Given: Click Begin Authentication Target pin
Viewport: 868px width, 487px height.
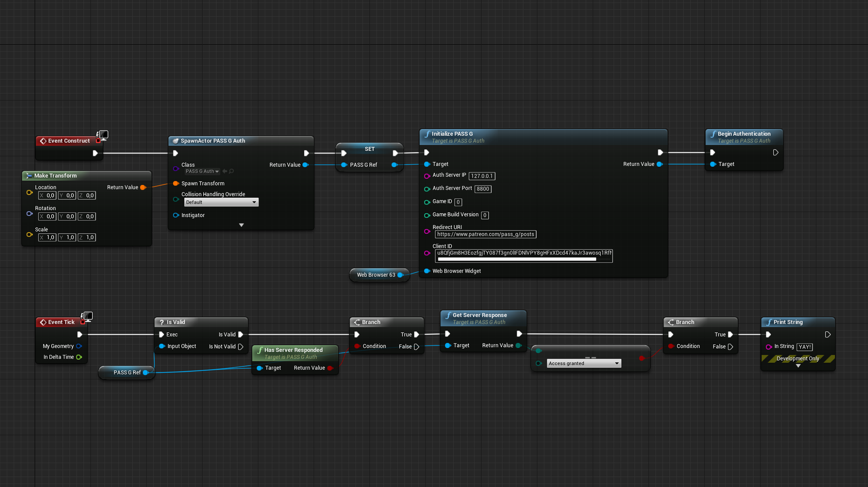Looking at the screenshot, I should point(713,164).
